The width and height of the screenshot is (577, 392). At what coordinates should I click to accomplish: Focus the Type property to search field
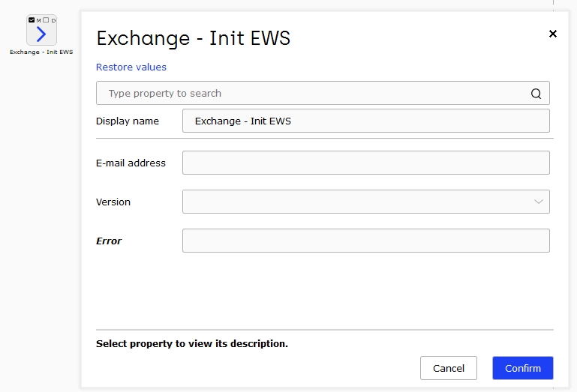[323, 93]
